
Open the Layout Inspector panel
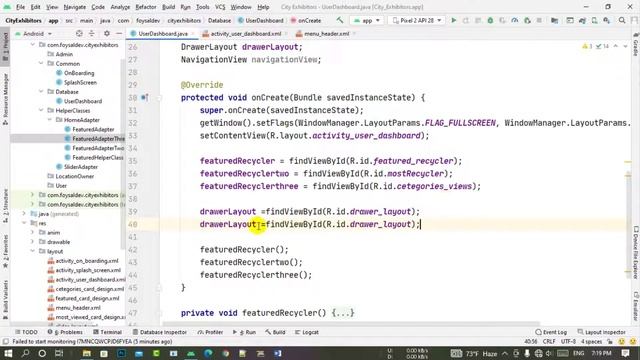tap(602, 332)
